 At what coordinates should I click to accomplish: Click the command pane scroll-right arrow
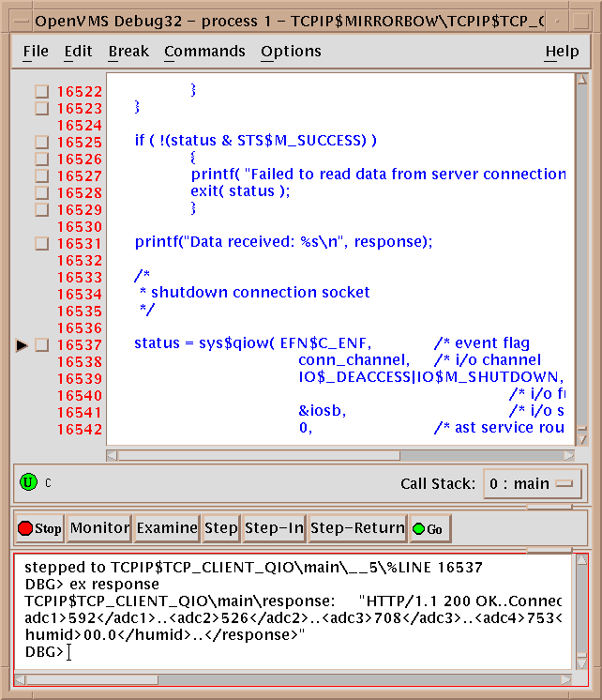point(566,680)
